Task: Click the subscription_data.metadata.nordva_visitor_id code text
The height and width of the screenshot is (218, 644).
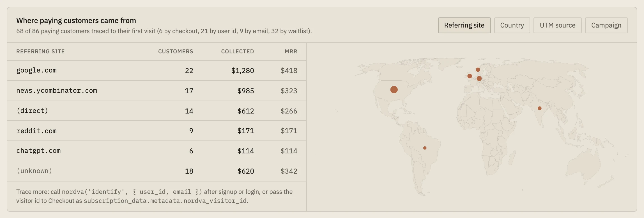Action: (x=165, y=201)
